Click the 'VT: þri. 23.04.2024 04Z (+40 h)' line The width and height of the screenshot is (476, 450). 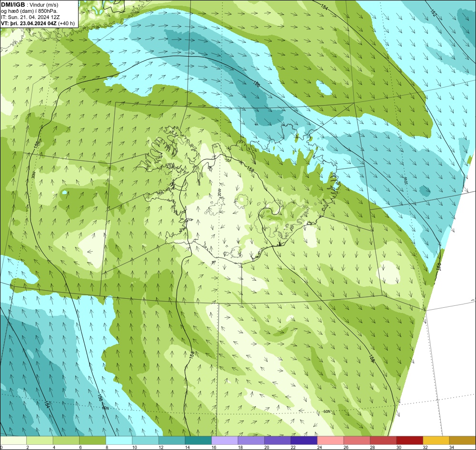click(x=38, y=23)
